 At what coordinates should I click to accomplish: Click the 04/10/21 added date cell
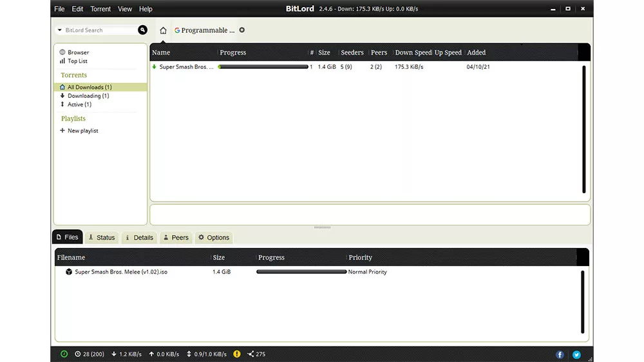(478, 66)
